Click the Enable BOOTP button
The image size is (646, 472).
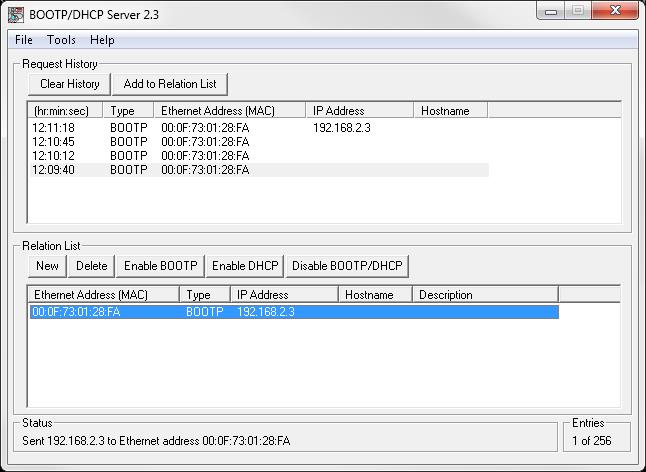point(161,266)
